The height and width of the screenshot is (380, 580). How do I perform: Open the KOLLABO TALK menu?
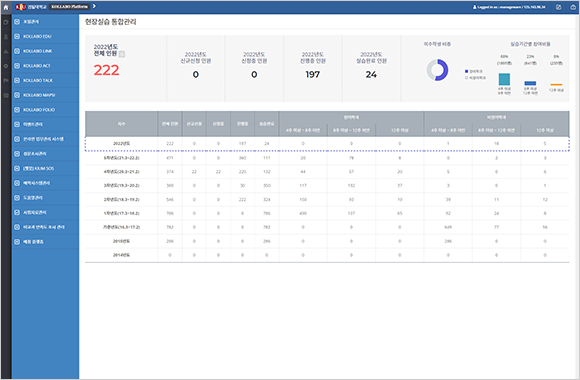point(45,80)
